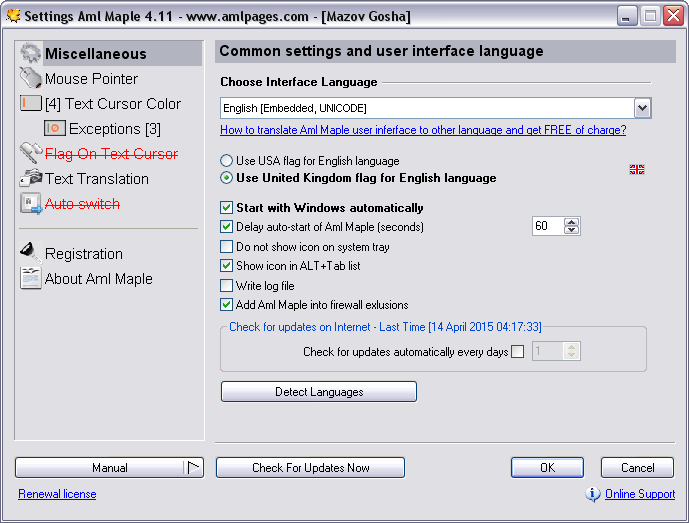Click the delay seconds field showing 60
Screen dimensions: 689x523
point(548,226)
